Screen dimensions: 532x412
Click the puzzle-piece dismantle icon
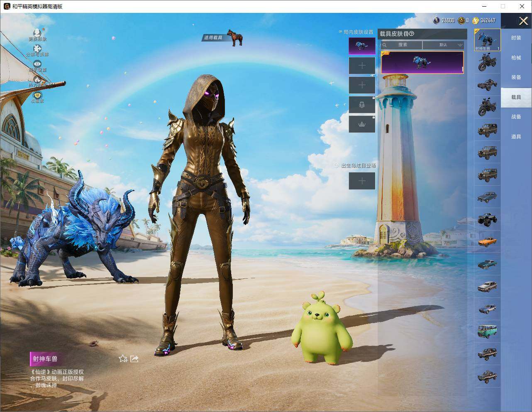(x=37, y=49)
